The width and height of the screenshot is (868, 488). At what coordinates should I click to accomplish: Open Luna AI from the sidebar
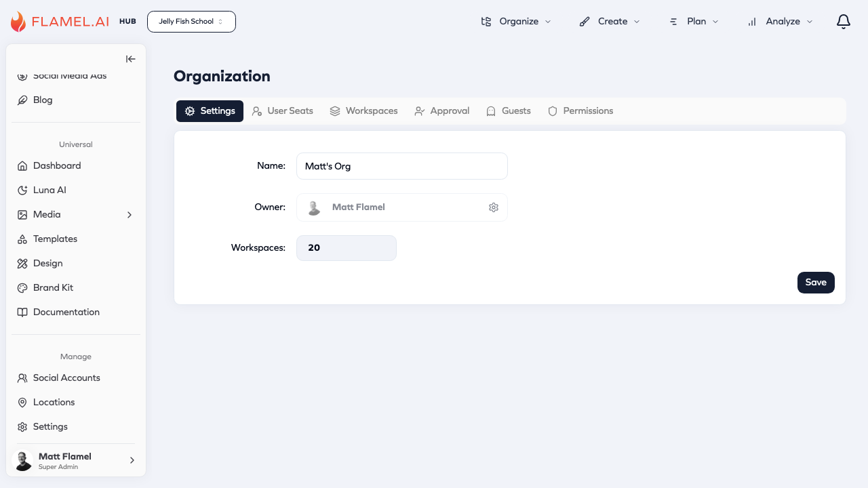76,190
